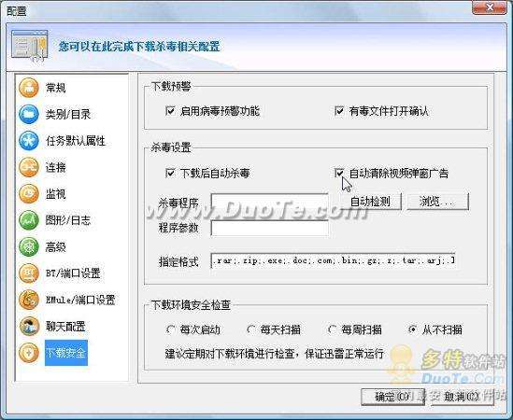Select the 类别/目录 blue folder icon

click(29, 114)
